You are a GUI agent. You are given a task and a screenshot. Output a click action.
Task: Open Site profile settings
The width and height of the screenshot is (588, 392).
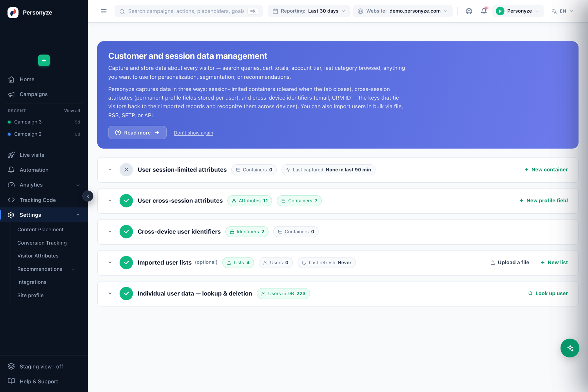pos(30,295)
